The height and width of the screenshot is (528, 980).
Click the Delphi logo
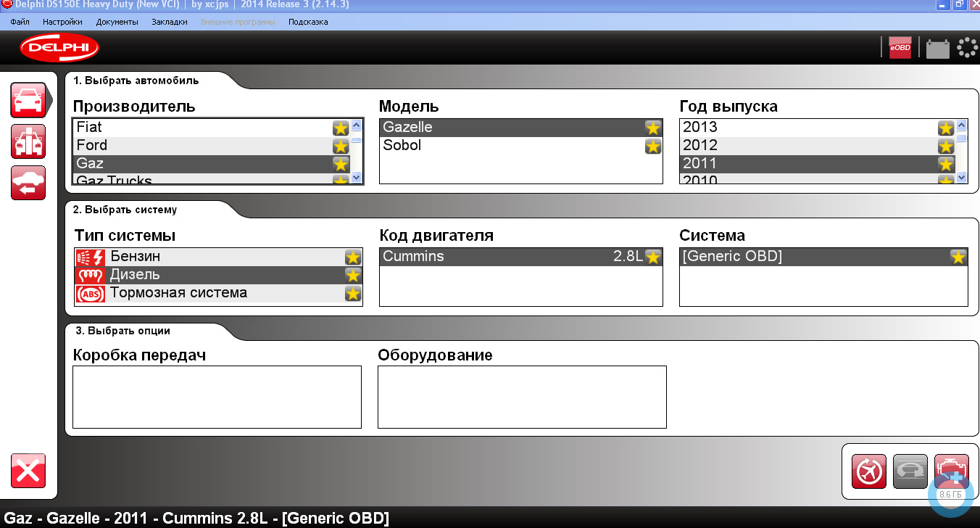(60, 48)
